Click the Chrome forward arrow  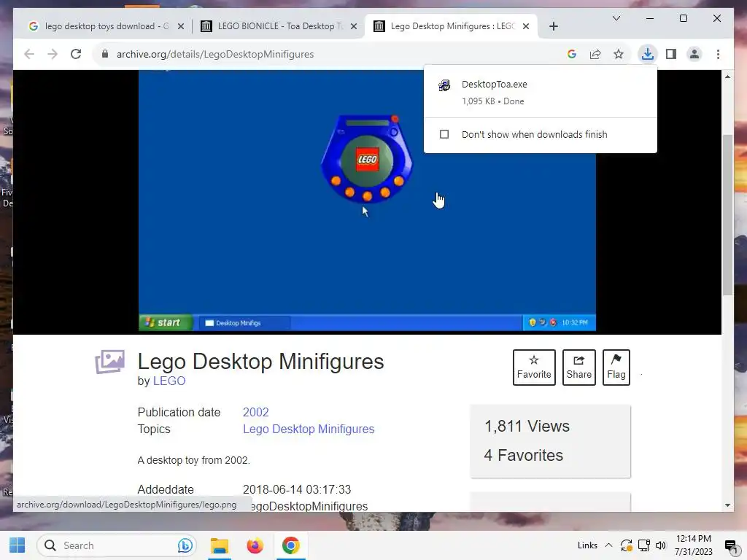[53, 54]
